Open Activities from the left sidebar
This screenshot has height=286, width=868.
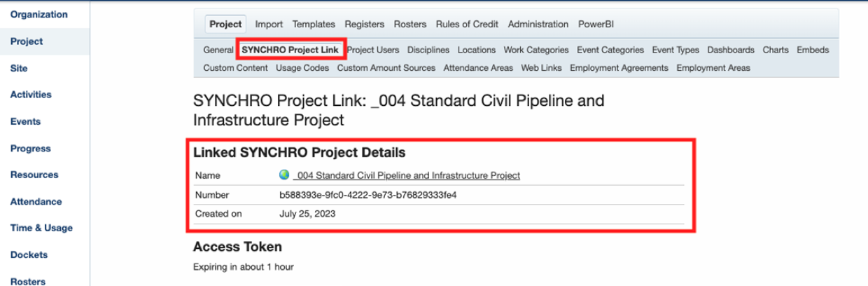(x=31, y=95)
